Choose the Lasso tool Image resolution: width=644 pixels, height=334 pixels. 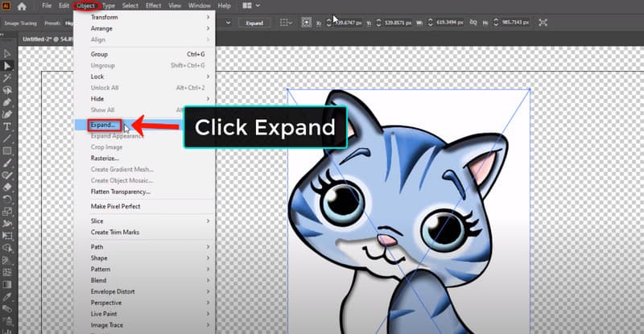[x=7, y=90]
